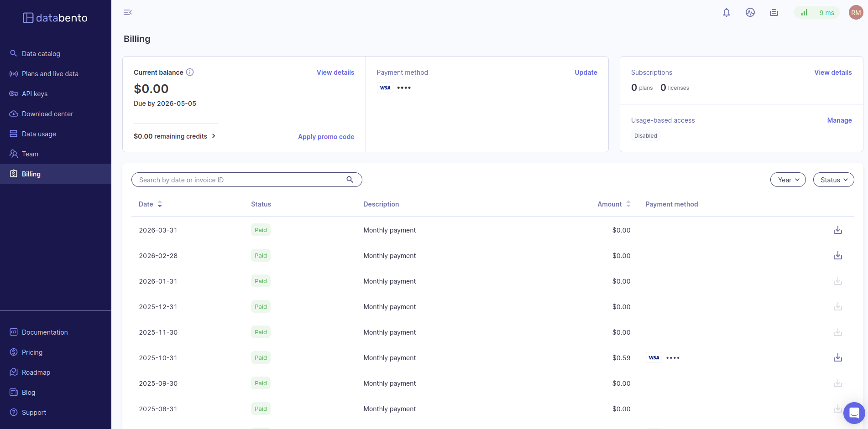Open Download center
Screen dimensions: 868x429
coord(56,114)
